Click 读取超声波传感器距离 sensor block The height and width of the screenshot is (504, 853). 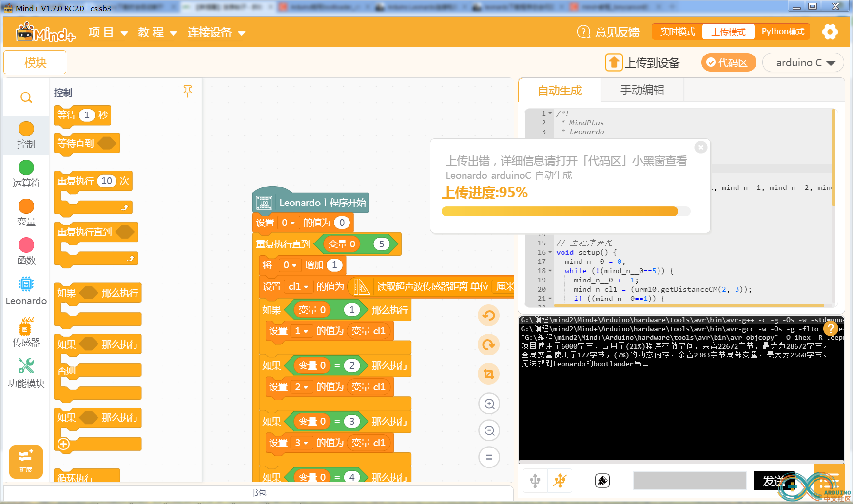coord(432,287)
